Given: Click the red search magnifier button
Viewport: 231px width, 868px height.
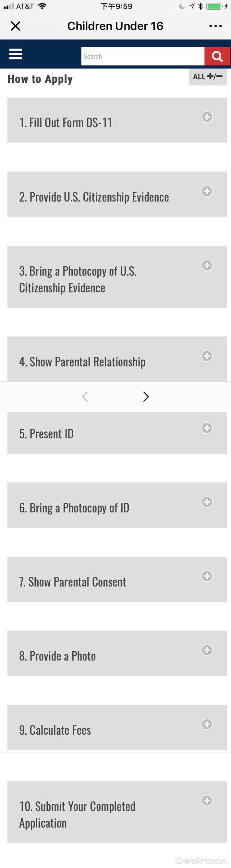Looking at the screenshot, I should (217, 56).
